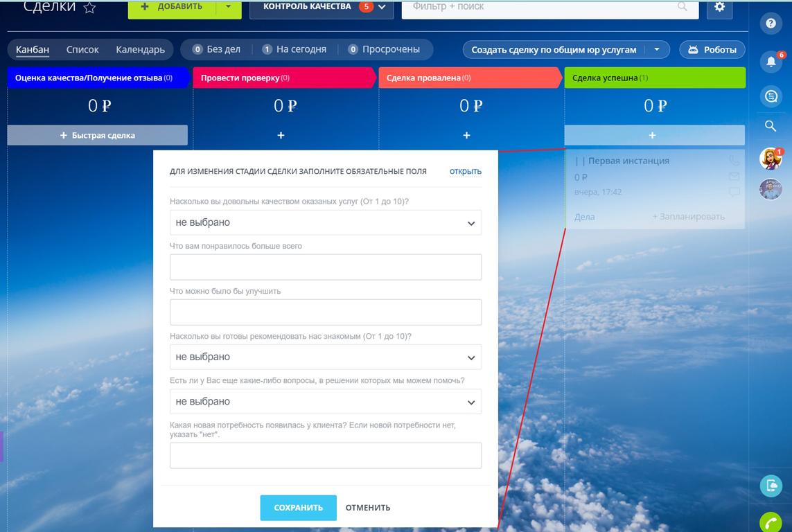The height and width of the screenshot is (532, 792).
Task: Click the Добавить button
Action: tap(172, 8)
